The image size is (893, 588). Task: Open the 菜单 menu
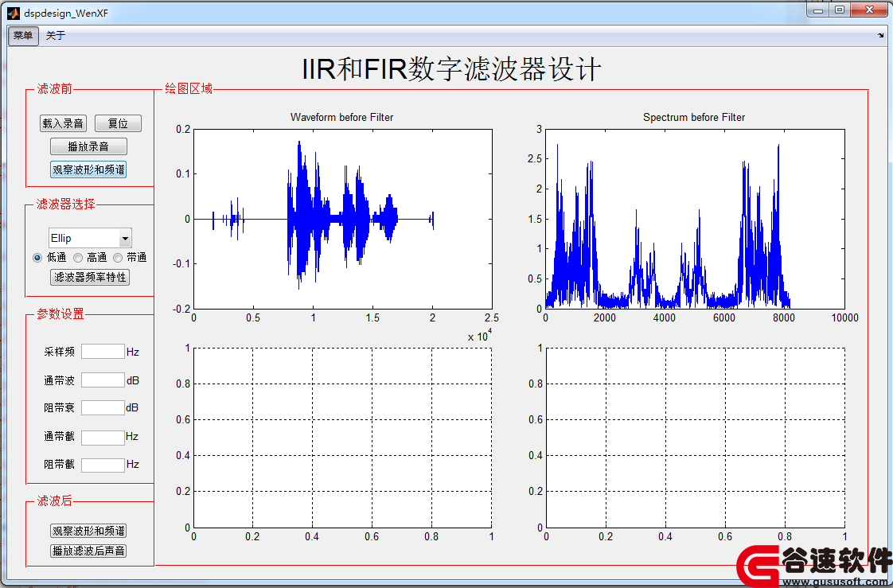coord(23,35)
